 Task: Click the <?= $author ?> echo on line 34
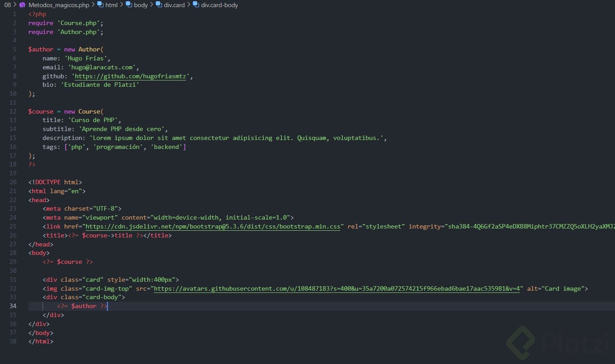click(82, 306)
